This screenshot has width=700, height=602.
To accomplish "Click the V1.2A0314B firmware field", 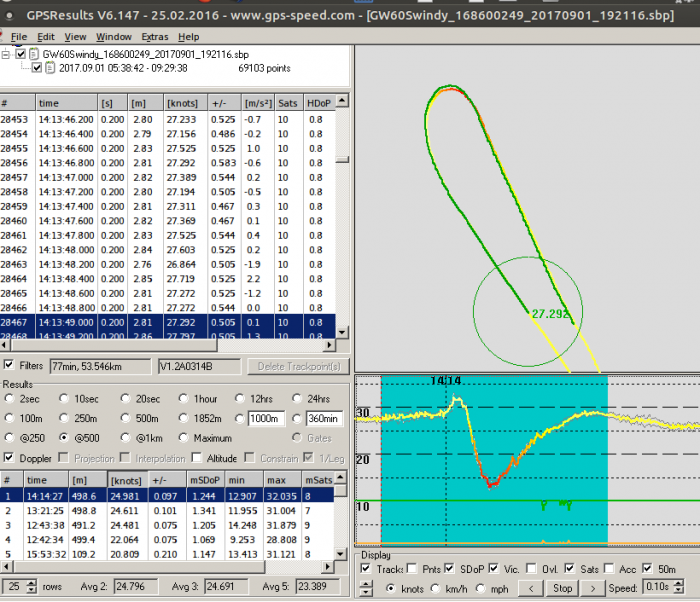I will coord(200,367).
